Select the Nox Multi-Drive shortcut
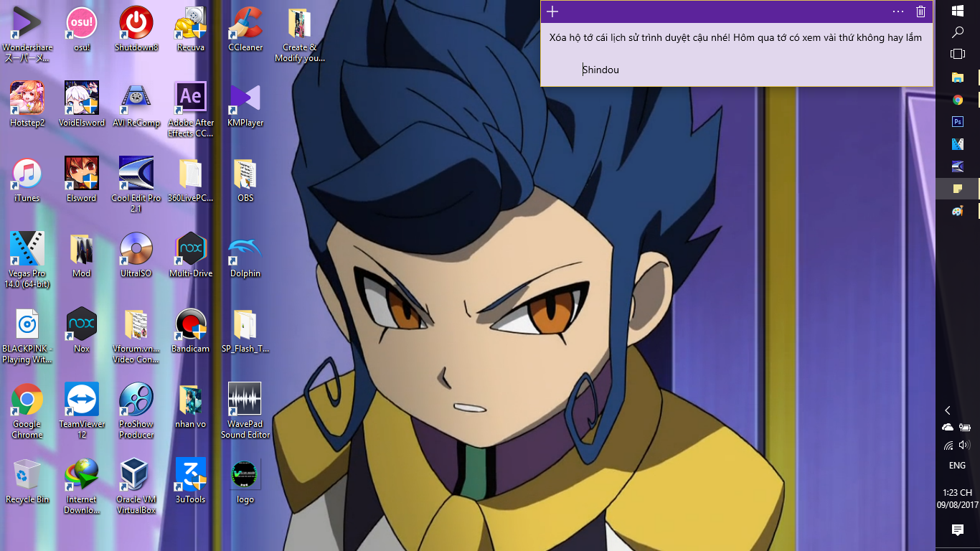The height and width of the screenshot is (551, 980). 191,255
